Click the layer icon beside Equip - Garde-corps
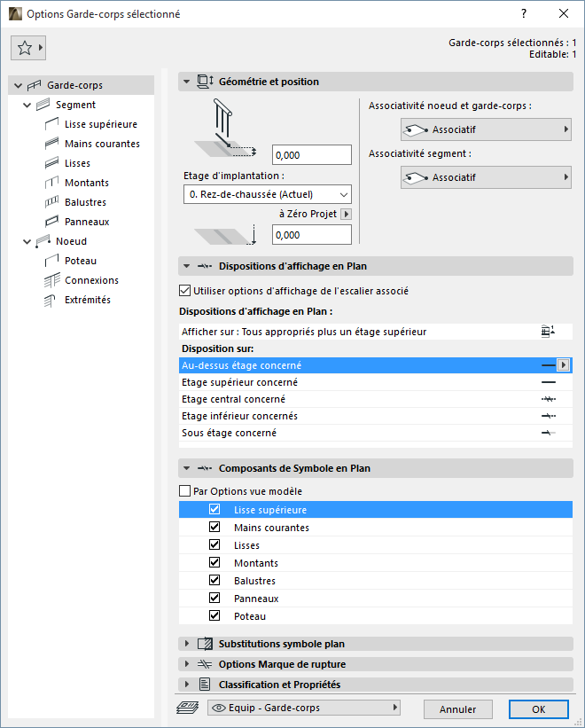This screenshot has height=728, width=585. 187,708
